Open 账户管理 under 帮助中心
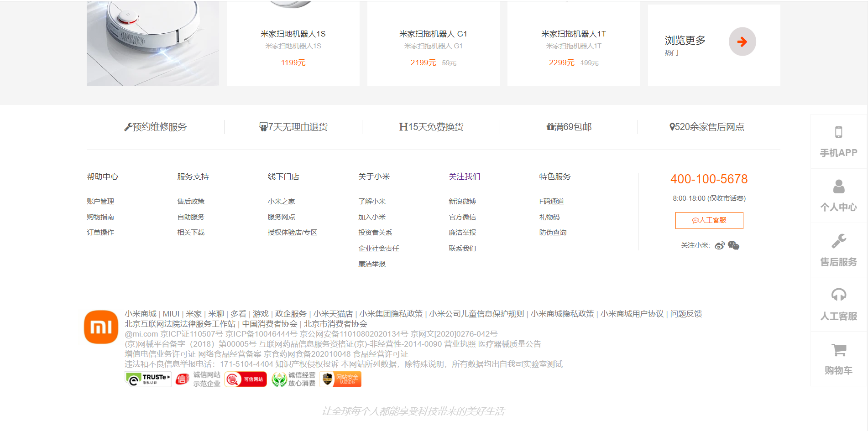The image size is (868, 431). [x=100, y=201]
